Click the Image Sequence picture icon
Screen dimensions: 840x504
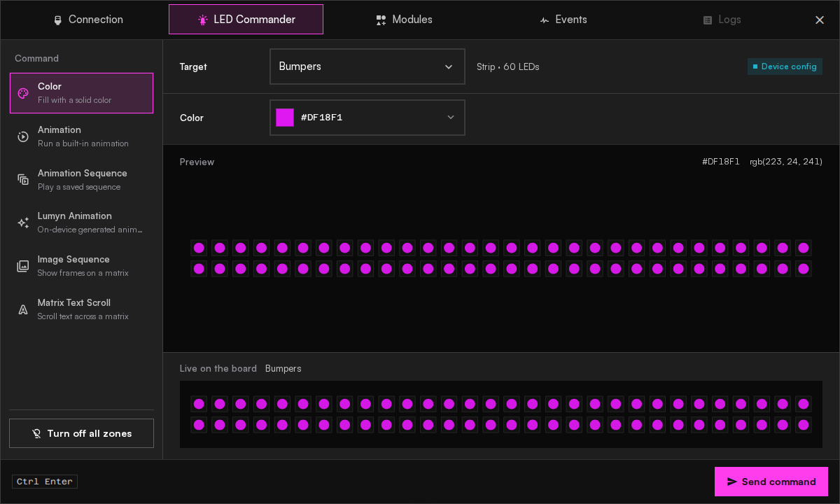tap(23, 266)
